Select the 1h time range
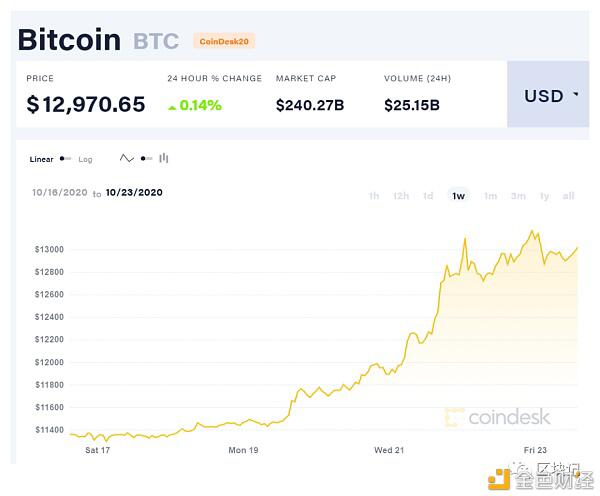The image size is (600, 496). pos(373,196)
